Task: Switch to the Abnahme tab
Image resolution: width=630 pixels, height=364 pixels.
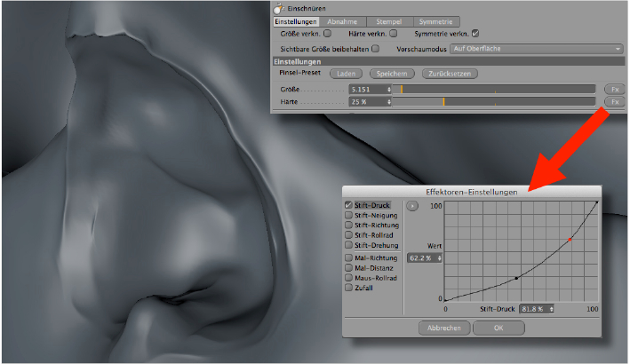Action: point(342,20)
